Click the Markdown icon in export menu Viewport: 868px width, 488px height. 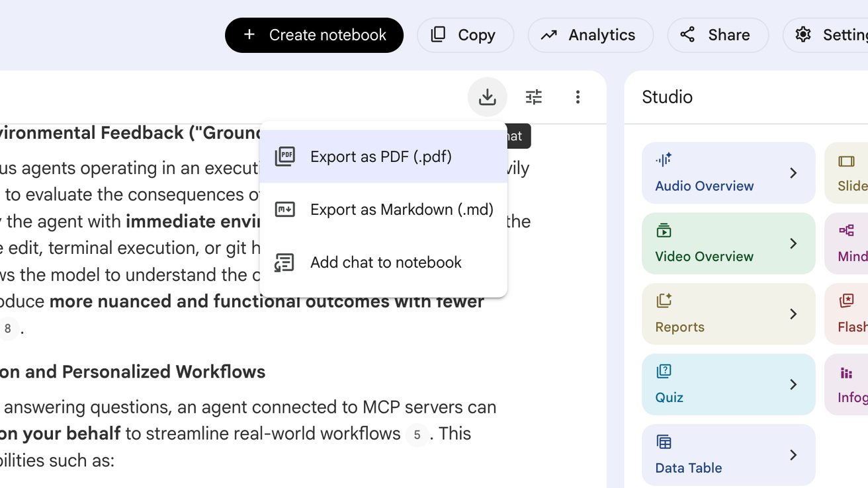(285, 210)
